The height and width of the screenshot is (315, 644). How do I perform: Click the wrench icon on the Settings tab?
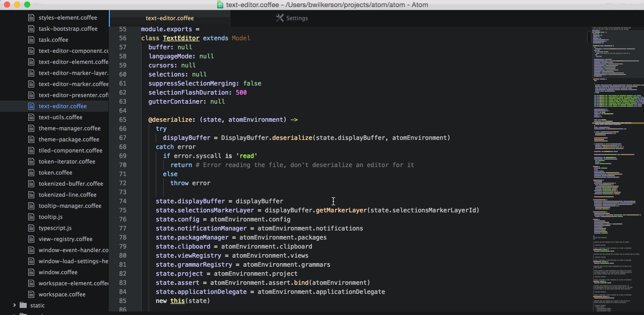coord(279,18)
